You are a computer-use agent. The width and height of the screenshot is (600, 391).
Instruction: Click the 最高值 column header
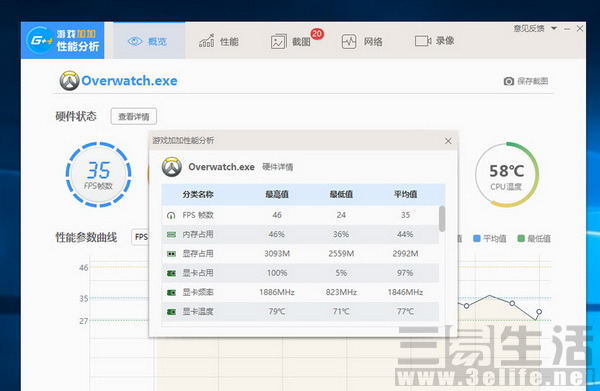coord(277,194)
